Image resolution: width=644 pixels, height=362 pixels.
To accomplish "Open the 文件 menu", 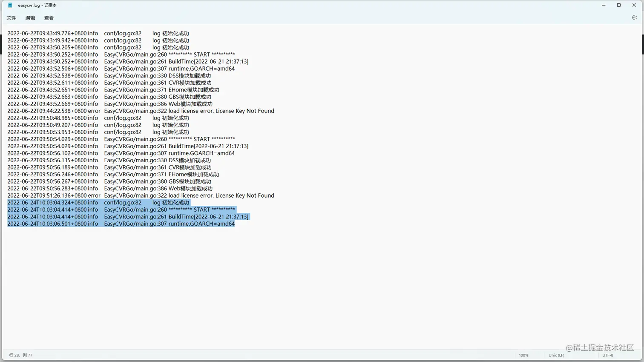I will pos(11,18).
